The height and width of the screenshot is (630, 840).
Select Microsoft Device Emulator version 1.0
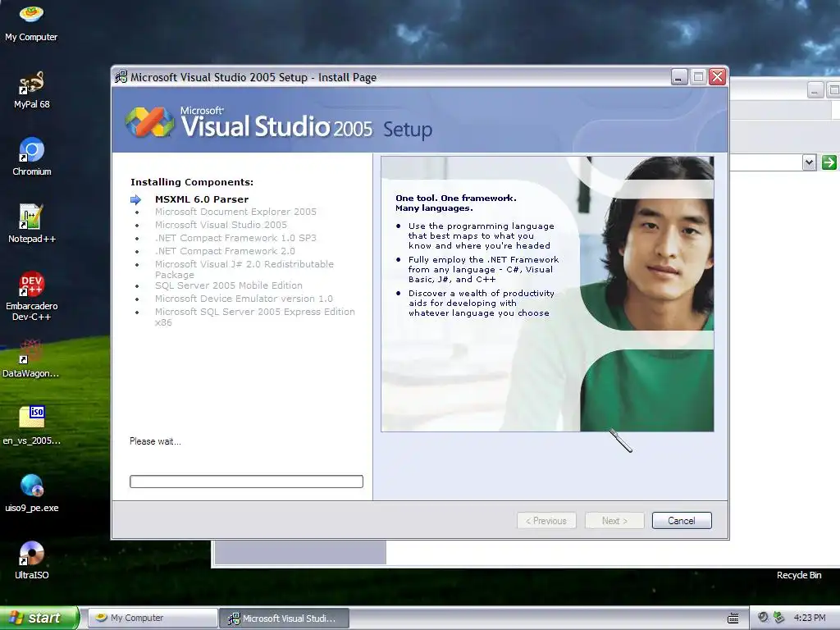pos(244,299)
